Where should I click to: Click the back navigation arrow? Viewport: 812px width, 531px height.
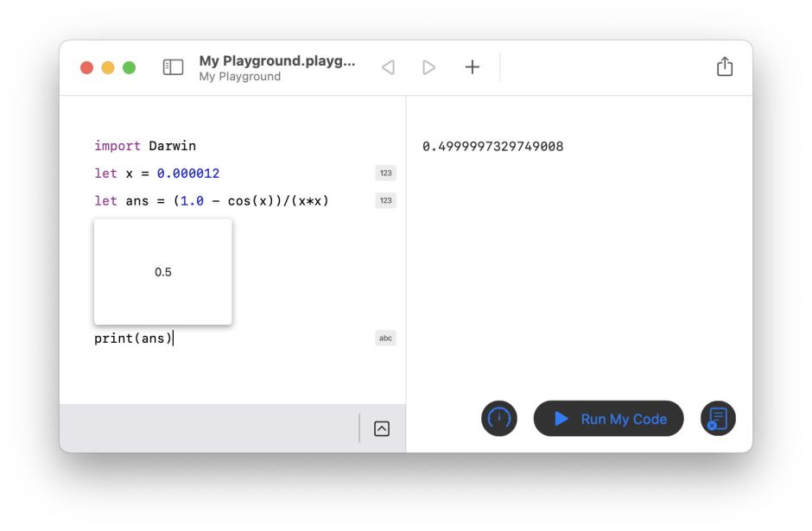(388, 67)
